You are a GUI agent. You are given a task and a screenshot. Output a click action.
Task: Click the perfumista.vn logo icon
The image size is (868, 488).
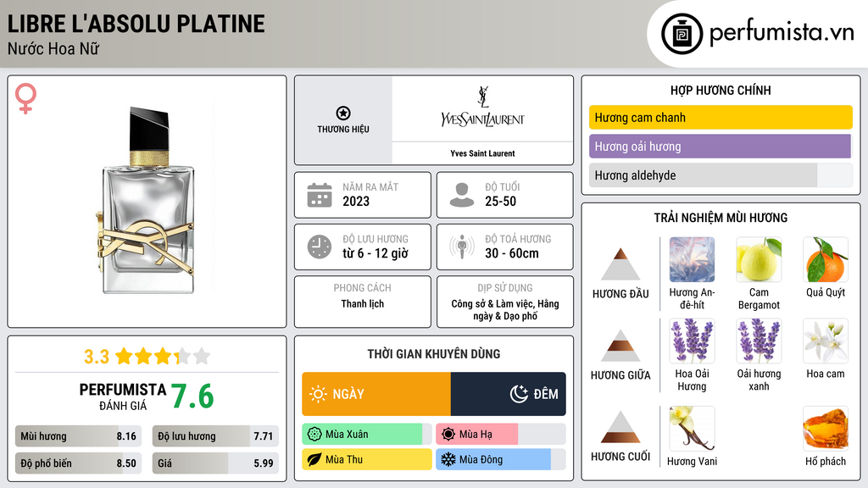(x=682, y=34)
